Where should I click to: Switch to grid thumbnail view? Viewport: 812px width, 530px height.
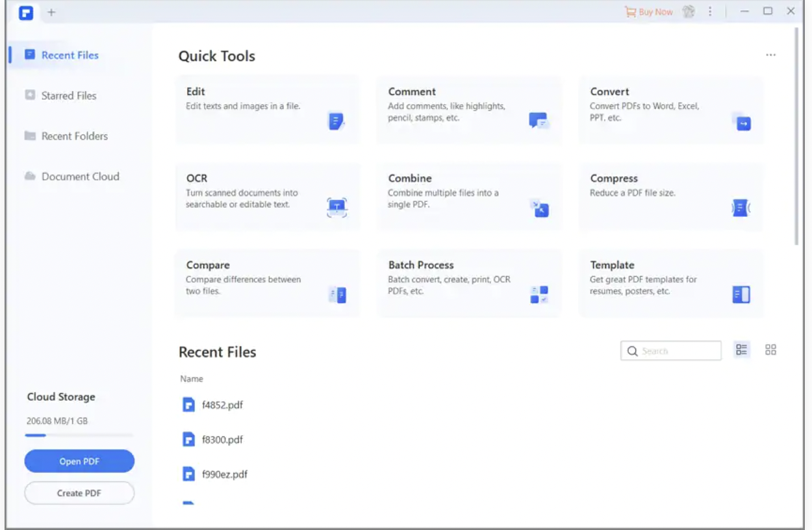[x=771, y=350]
